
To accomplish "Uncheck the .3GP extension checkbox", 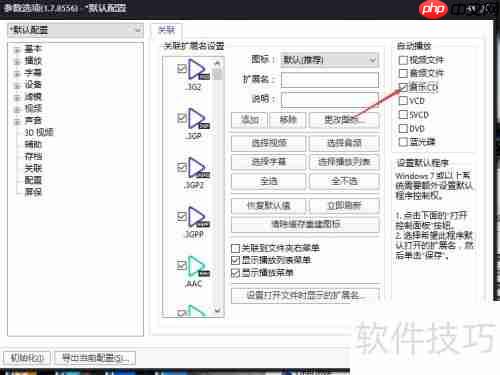I will [x=182, y=117].
